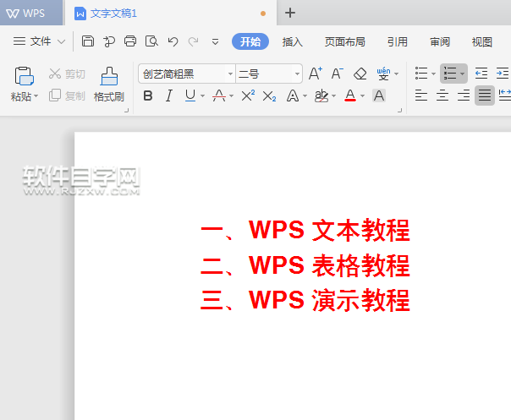Expand the 文件 menu chevron
This screenshot has height=420, width=511.
pyautogui.click(x=61, y=41)
